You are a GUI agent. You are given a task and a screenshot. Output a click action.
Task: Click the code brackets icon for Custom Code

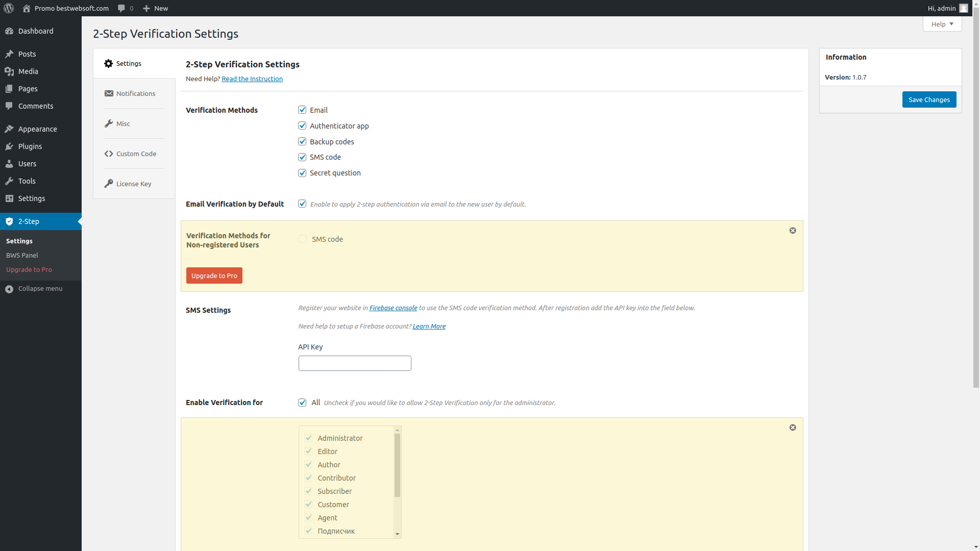point(109,154)
